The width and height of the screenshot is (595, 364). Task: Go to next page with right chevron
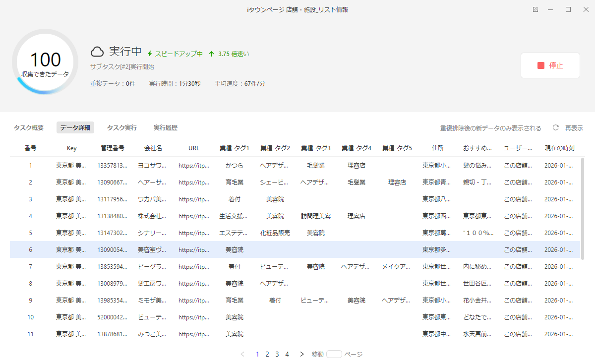click(301, 354)
